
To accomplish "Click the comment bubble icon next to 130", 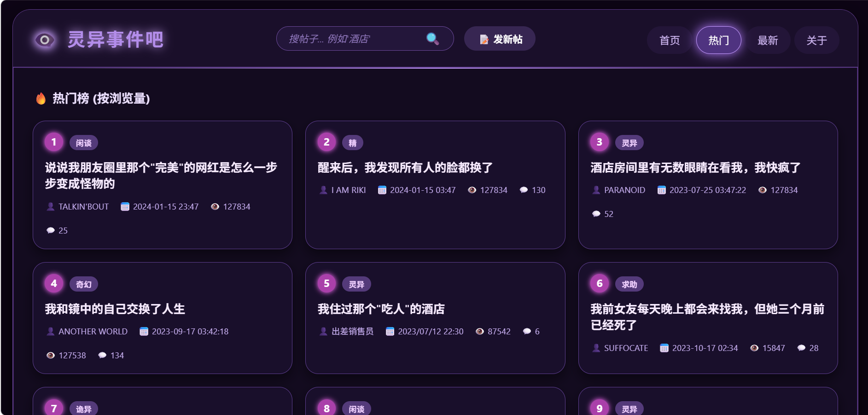I will pyautogui.click(x=524, y=190).
